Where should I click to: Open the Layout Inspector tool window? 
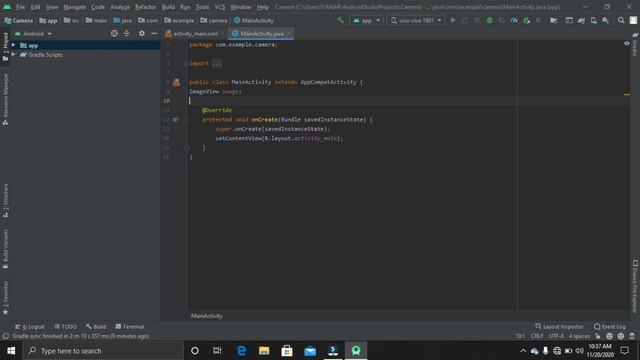pyautogui.click(x=559, y=327)
